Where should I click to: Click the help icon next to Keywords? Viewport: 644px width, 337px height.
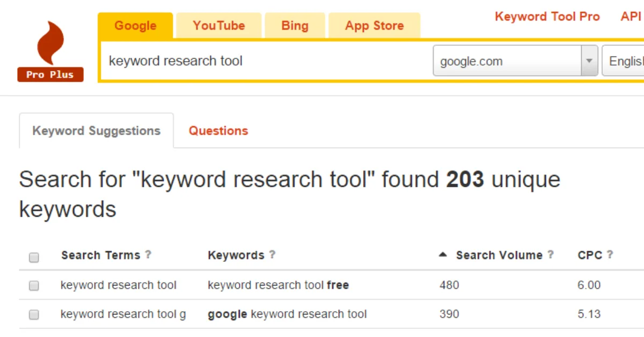tap(273, 254)
